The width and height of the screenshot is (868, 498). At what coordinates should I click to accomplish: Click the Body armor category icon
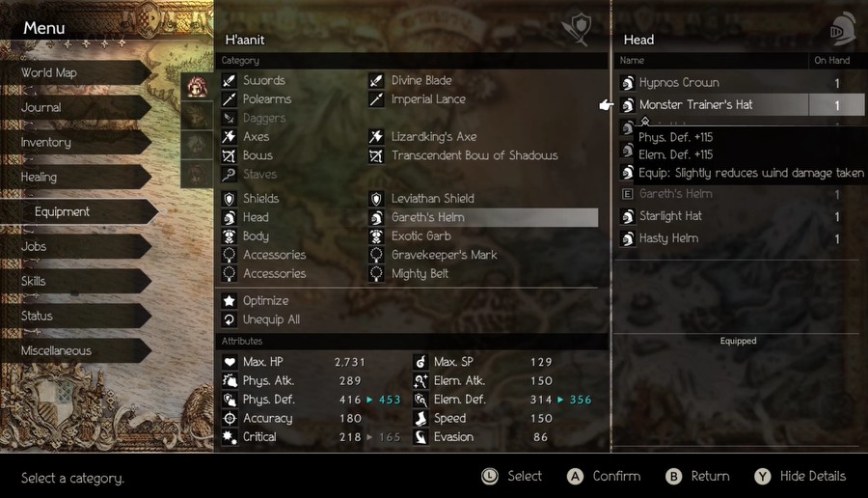[x=230, y=236]
